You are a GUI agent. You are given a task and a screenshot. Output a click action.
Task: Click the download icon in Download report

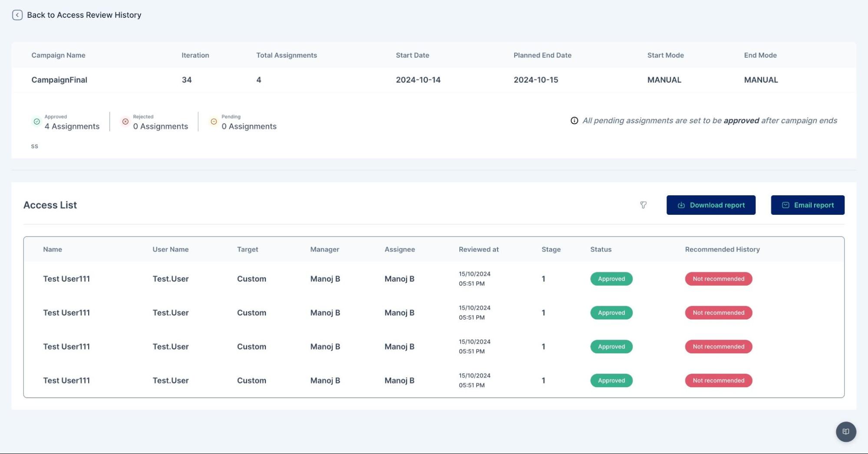[x=681, y=205]
